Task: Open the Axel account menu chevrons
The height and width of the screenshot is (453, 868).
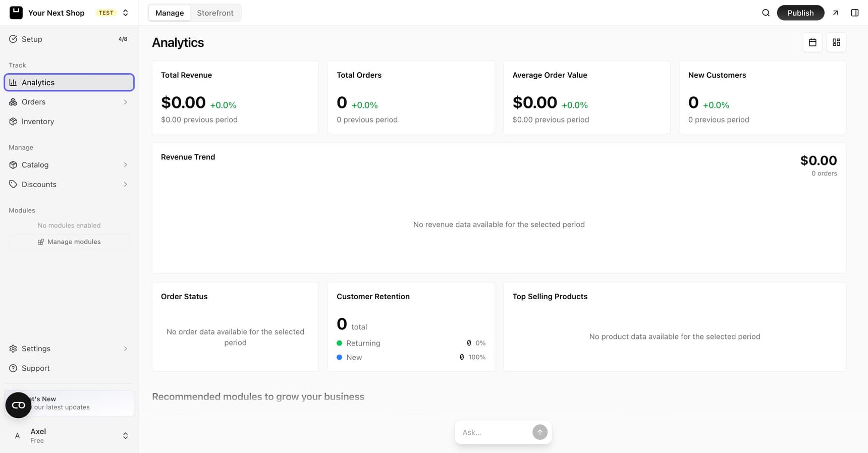Action: pos(125,436)
